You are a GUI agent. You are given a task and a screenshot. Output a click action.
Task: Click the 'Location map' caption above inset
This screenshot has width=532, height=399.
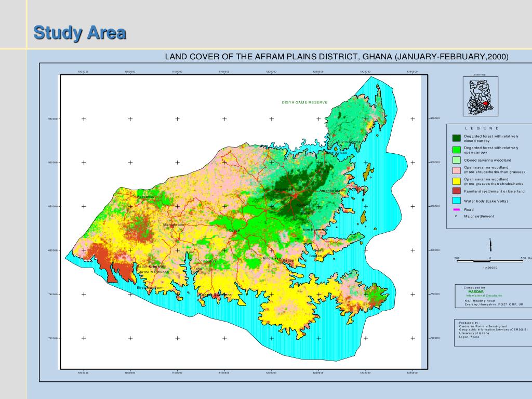pyautogui.click(x=478, y=75)
